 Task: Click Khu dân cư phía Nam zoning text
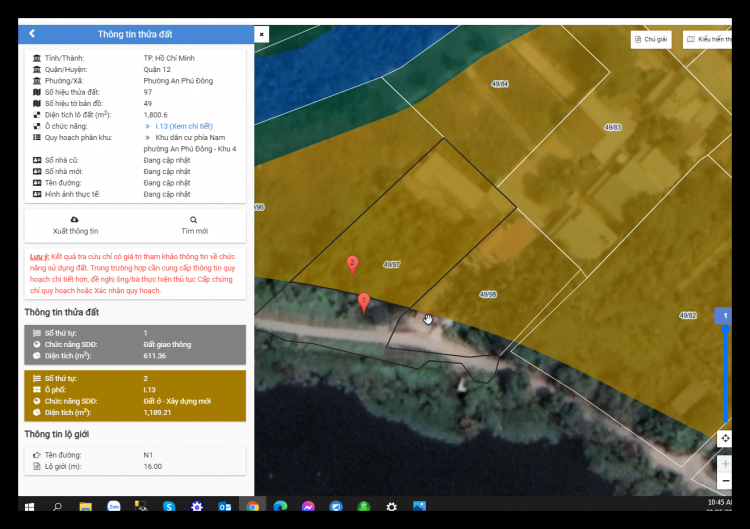pos(190,143)
